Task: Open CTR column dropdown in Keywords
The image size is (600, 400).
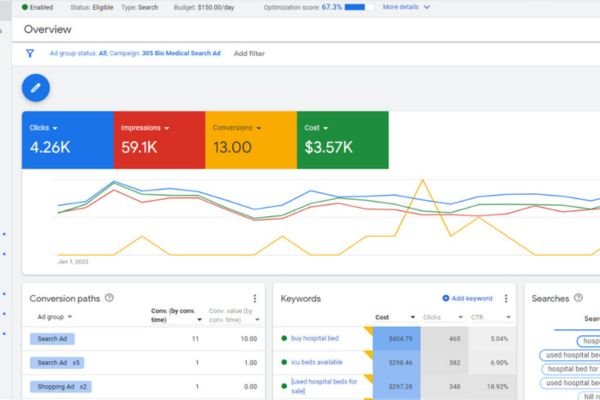Action: click(508, 317)
